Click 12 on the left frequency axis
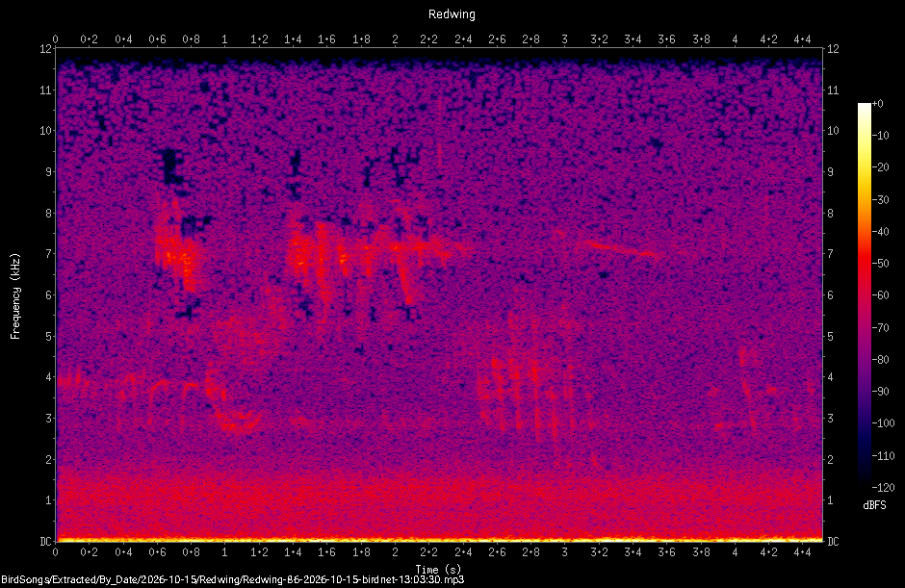Viewport: 905px width, 588px height. click(x=45, y=49)
